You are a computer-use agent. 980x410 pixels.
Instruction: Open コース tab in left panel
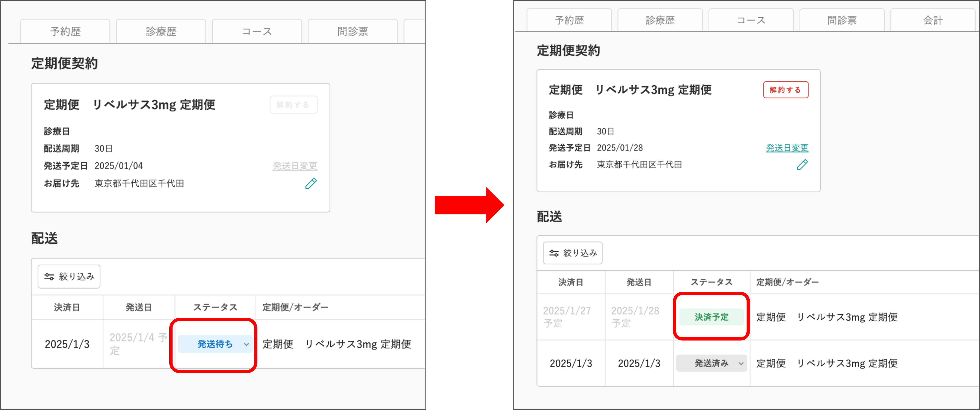[x=257, y=31]
